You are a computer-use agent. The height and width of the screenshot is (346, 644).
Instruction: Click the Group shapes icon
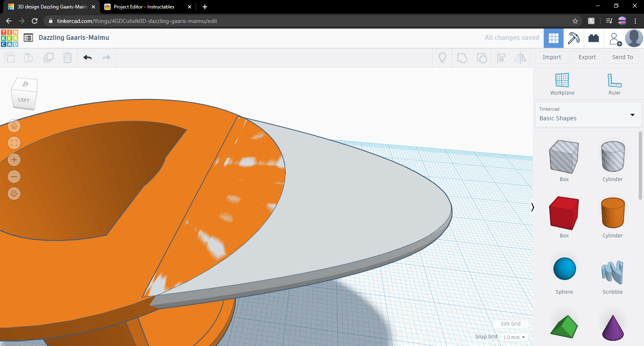point(462,58)
